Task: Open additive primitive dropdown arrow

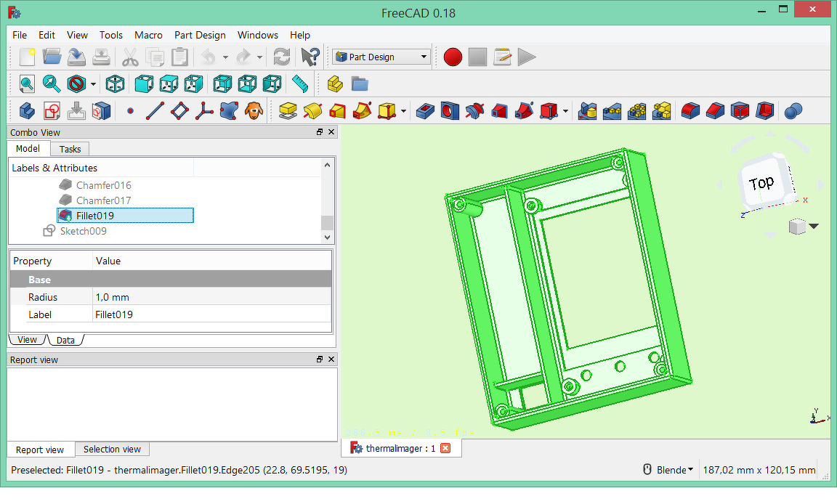Action: [403, 111]
